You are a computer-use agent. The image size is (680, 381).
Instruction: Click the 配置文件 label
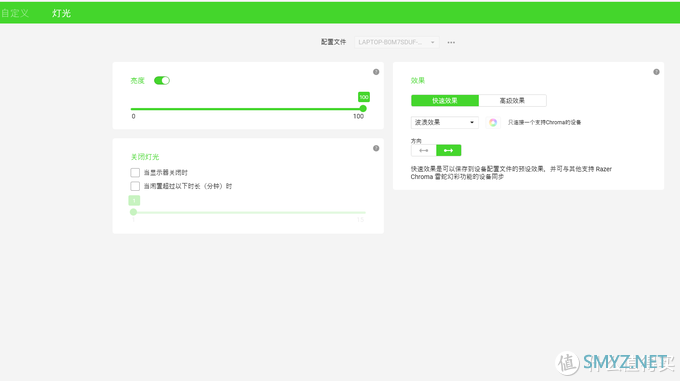point(333,42)
